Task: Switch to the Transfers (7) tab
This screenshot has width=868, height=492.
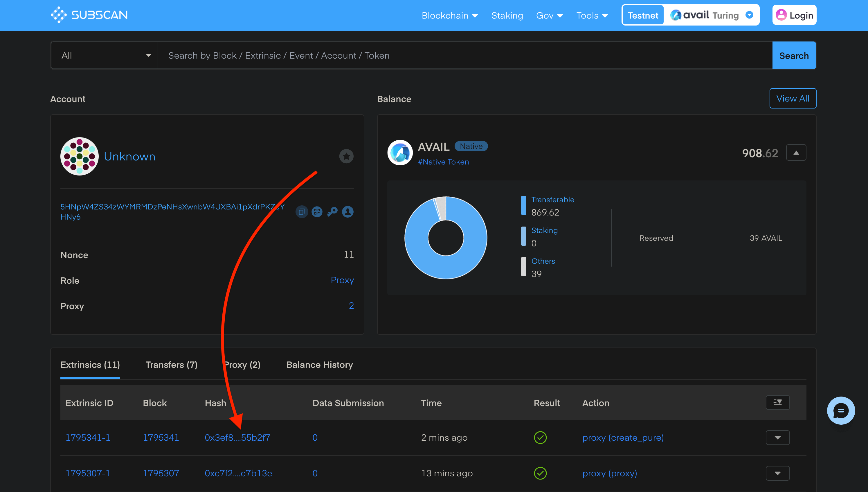Action: pyautogui.click(x=172, y=365)
